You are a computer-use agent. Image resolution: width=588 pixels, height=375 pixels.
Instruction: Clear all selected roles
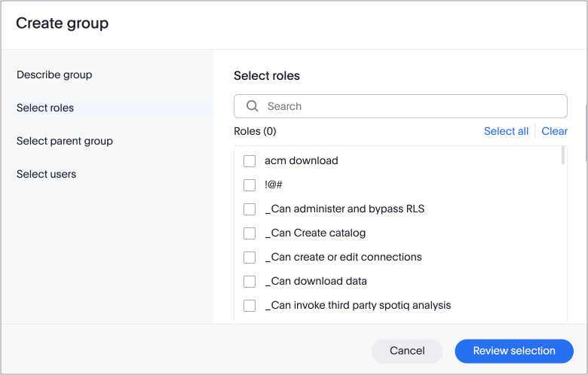[x=554, y=131]
